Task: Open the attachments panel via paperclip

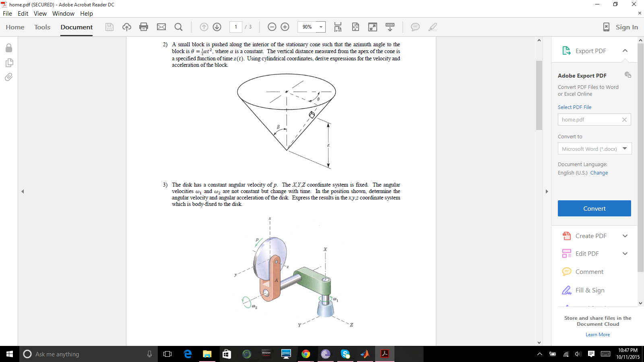Action: coord(8,77)
